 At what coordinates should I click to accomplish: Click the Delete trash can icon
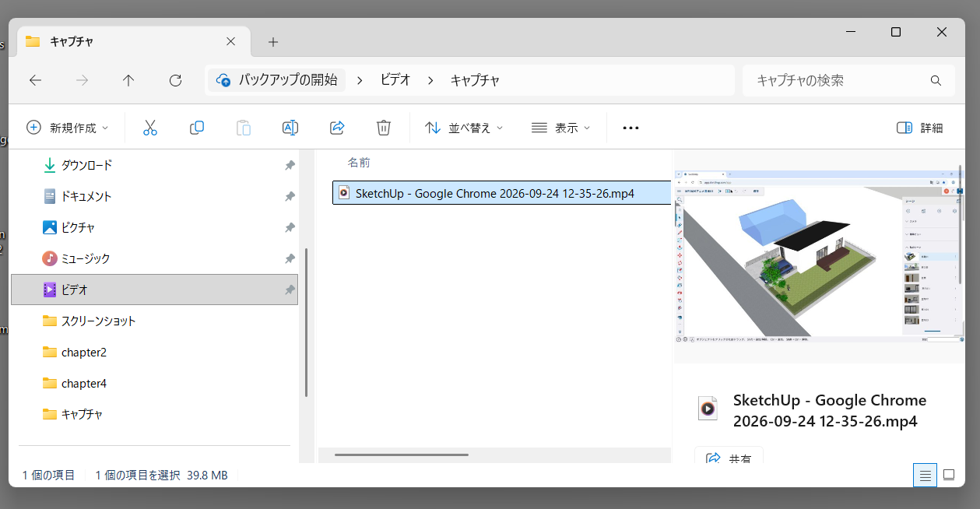pos(384,128)
